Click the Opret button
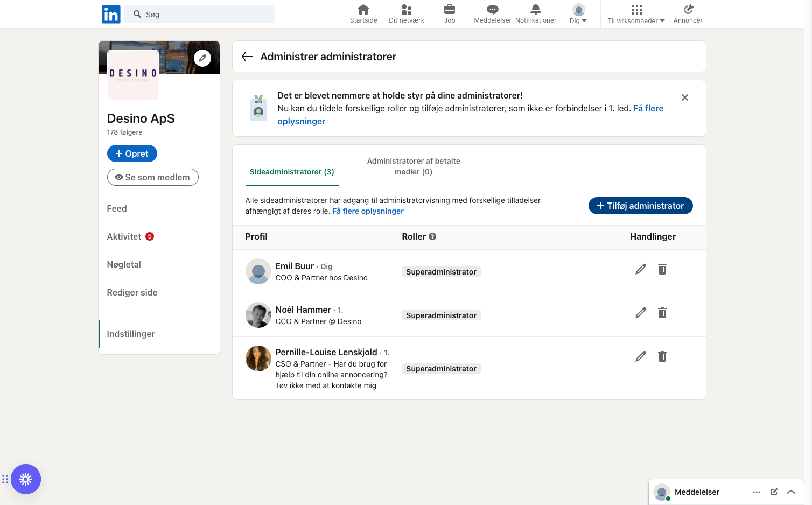This screenshot has height=505, width=812. [x=132, y=153]
